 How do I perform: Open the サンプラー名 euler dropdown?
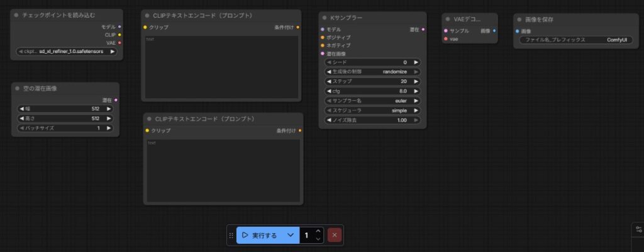click(371, 100)
